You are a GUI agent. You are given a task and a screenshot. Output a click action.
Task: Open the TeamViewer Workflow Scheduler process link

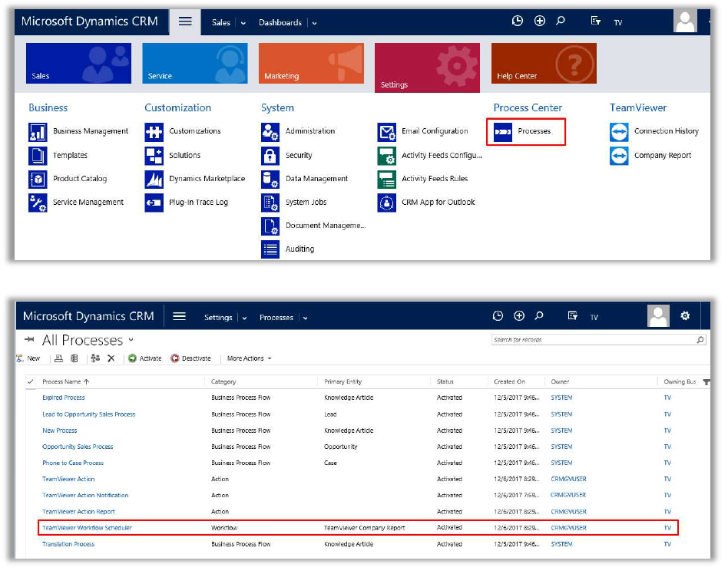[87, 528]
